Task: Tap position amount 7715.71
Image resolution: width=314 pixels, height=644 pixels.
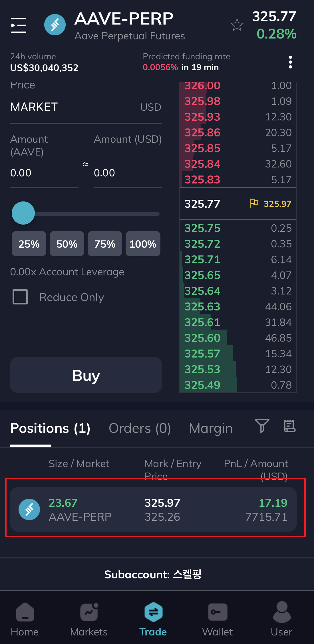Action: (x=266, y=517)
